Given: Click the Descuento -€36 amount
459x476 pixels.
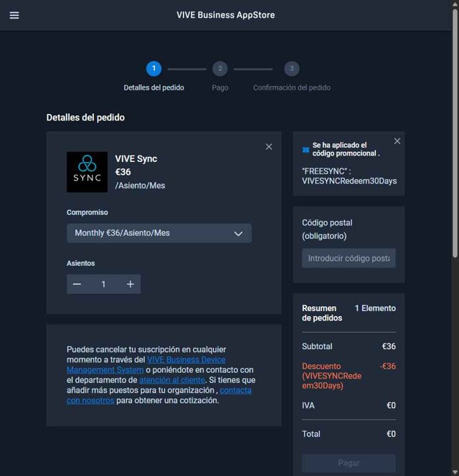Looking at the screenshot, I should (x=387, y=366).
